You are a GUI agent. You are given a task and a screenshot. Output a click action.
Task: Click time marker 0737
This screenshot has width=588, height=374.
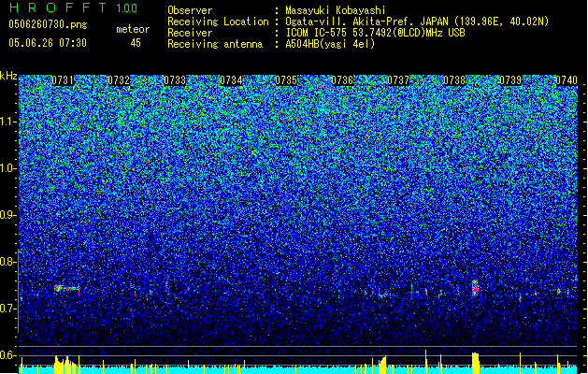click(x=398, y=80)
